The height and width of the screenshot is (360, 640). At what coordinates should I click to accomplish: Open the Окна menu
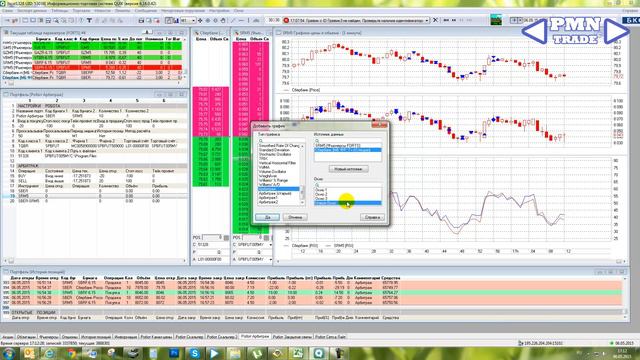coord(238,11)
